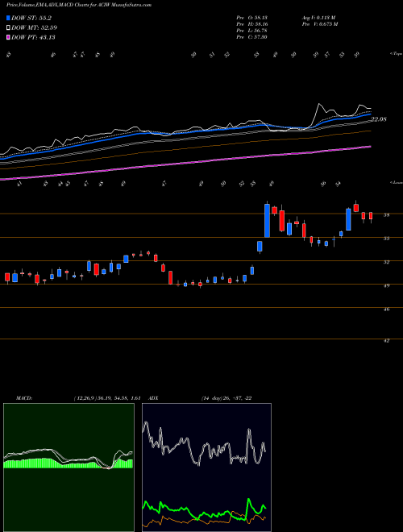Image resolution: width=403 pixels, height=532 pixels.
Task: Select the 'DOW ST: 55.2' label
Action: coord(31,18)
